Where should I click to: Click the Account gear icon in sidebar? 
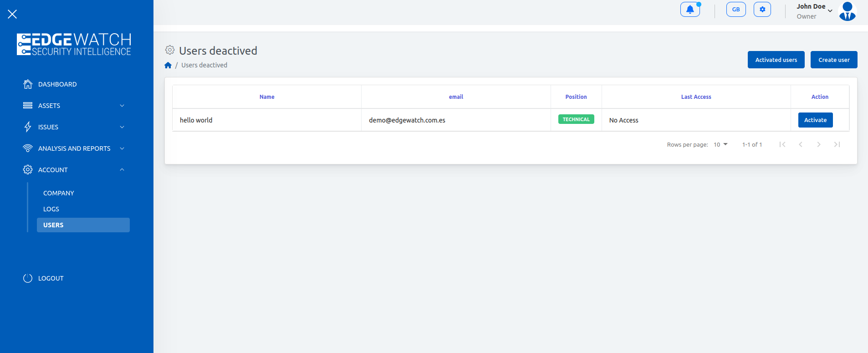point(28,170)
